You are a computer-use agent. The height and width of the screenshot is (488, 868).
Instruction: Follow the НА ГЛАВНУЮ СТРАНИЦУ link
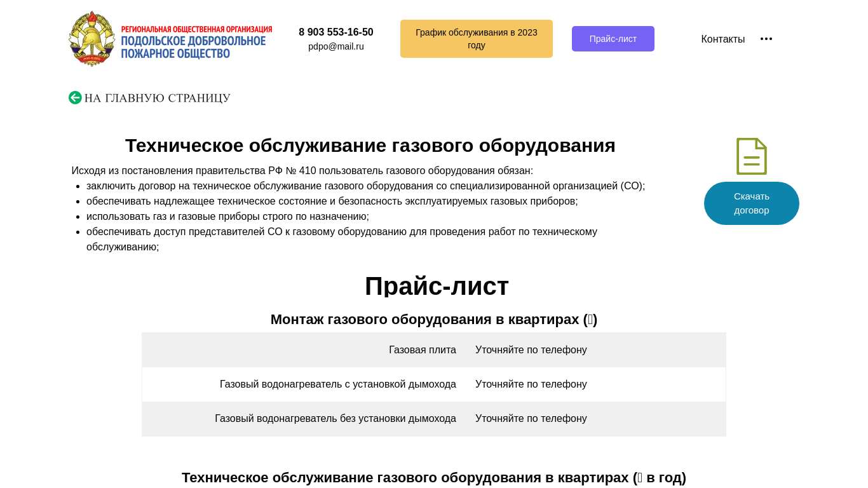[x=157, y=98]
